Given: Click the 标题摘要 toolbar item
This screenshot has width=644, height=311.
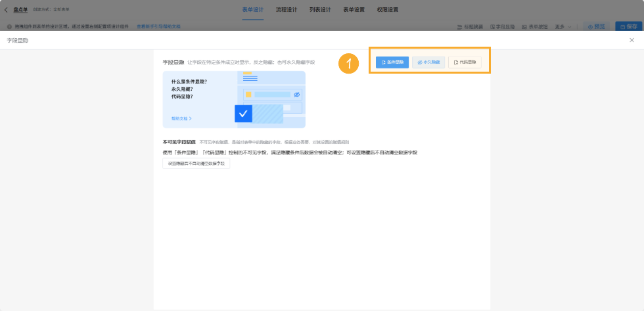Looking at the screenshot, I should click(470, 27).
